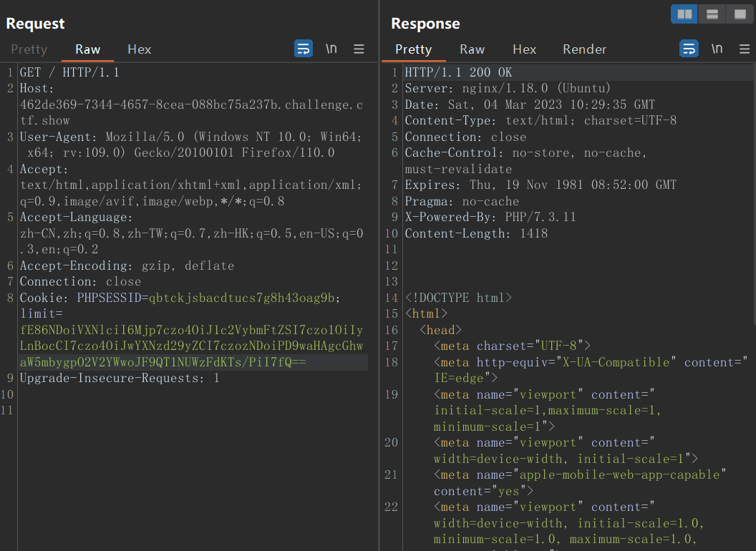Screen dimensions: 756x551
Task: Click the response Connection: close header
Action: (466, 137)
